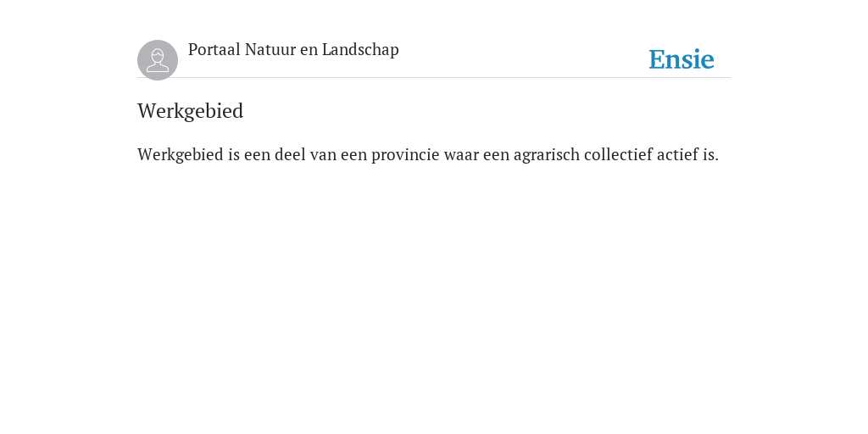Click the blank white area below the definition
The width and height of the screenshot is (868, 434).
click(434, 299)
